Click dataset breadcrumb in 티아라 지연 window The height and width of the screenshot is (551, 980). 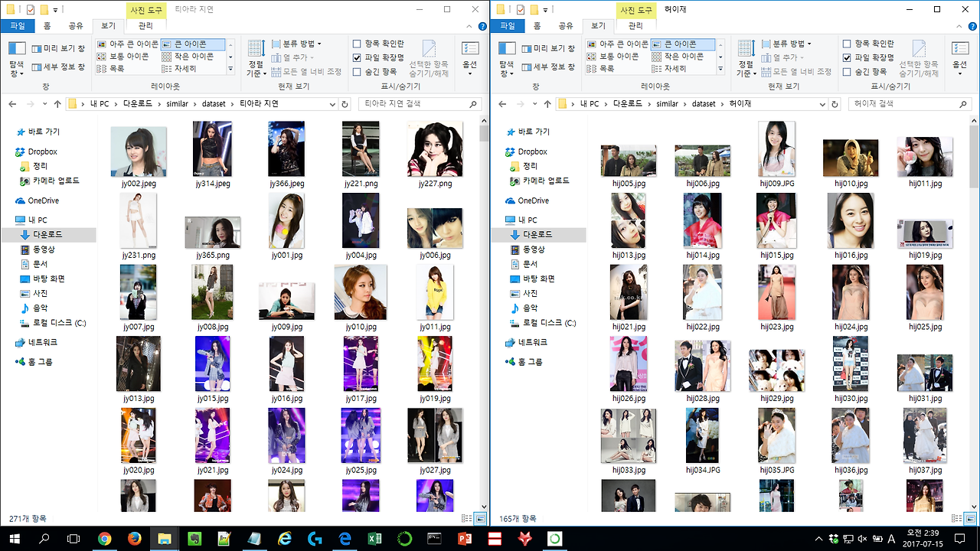tap(214, 104)
